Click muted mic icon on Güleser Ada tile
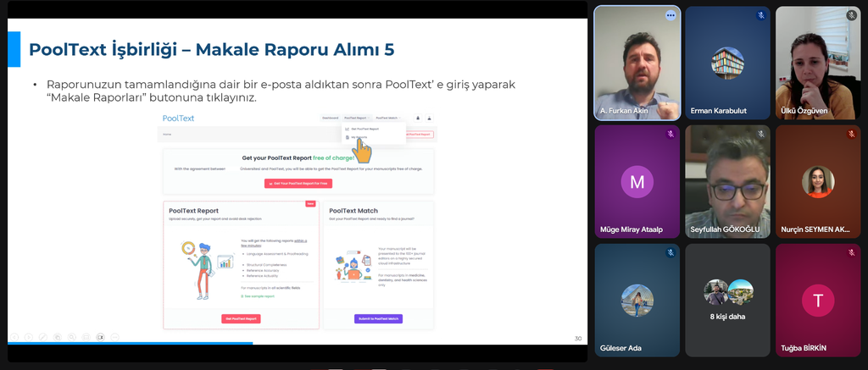This screenshot has width=868, height=370. (670, 252)
